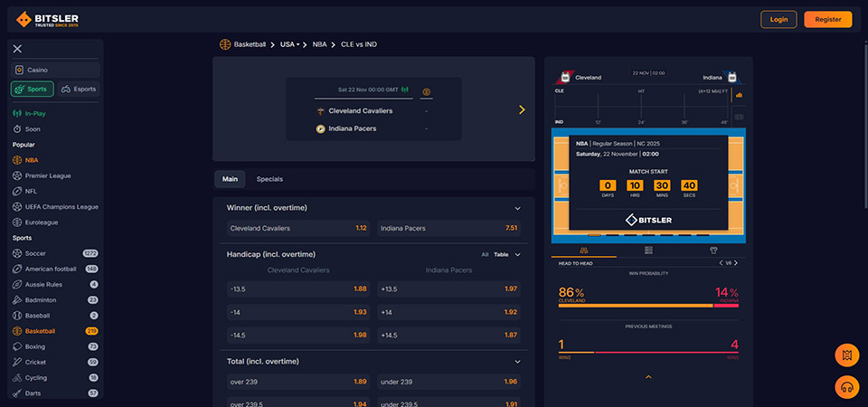
Task: Click the Cycling bike icon
Action: point(17,378)
